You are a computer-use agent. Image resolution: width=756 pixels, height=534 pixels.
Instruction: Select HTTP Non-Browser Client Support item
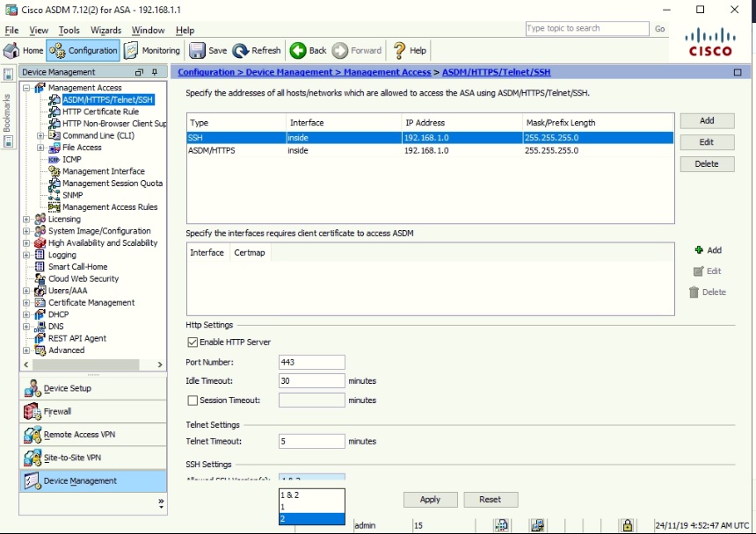pos(114,124)
